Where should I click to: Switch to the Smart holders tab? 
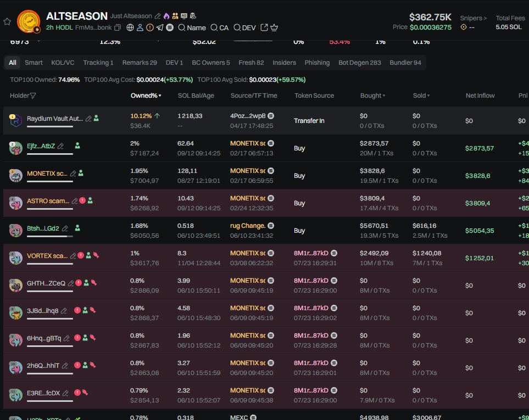tap(34, 63)
